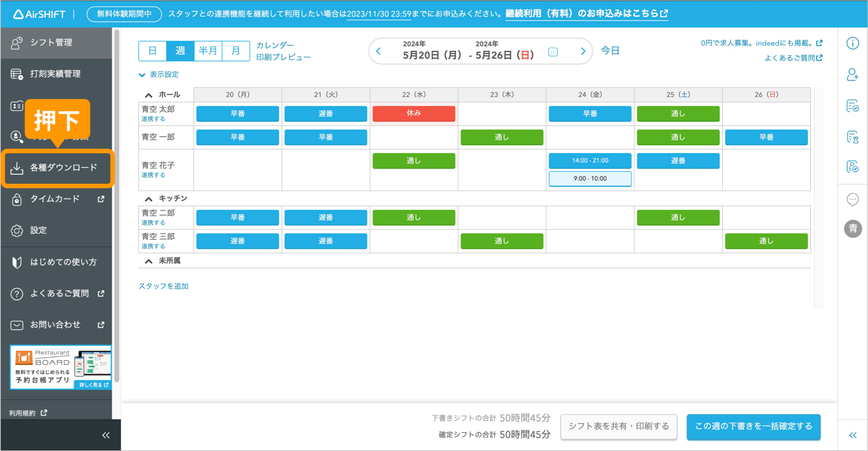
Task: Click the question mark circle icon in sidebar
Action: (x=17, y=294)
